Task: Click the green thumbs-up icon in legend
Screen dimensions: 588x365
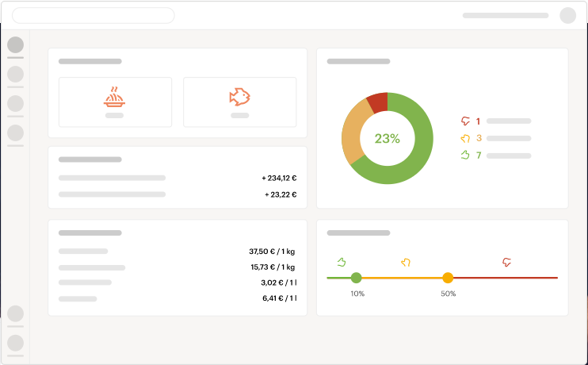Action: point(465,156)
